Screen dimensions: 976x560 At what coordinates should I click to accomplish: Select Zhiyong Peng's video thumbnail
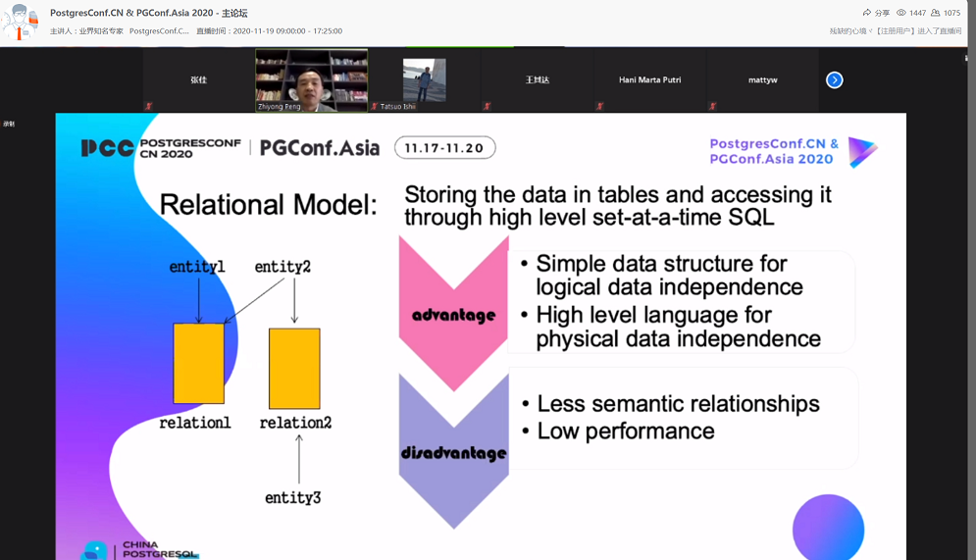pos(312,80)
